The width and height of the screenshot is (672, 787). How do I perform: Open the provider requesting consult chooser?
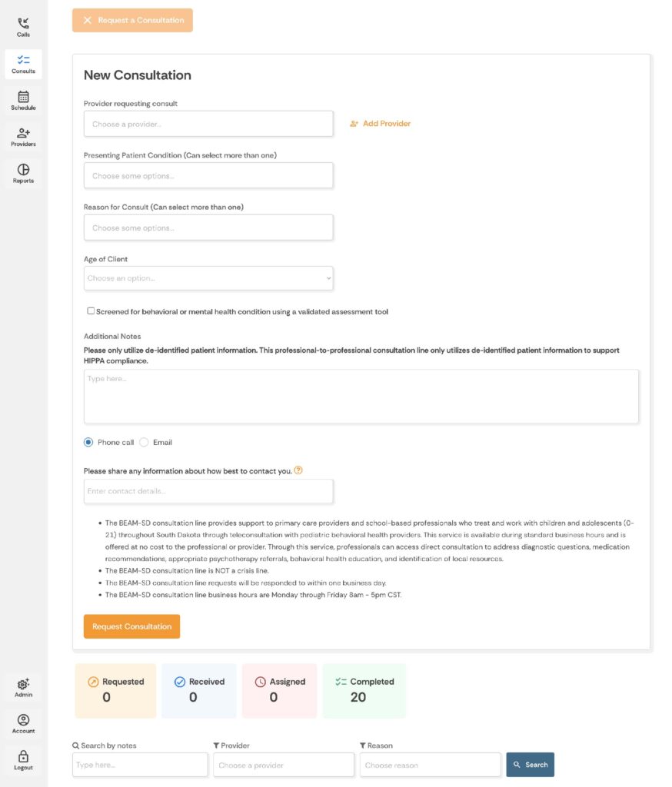tap(208, 124)
